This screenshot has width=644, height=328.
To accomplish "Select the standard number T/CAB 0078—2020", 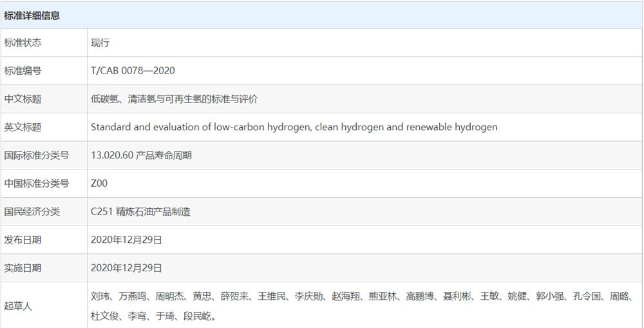I will 133,71.
